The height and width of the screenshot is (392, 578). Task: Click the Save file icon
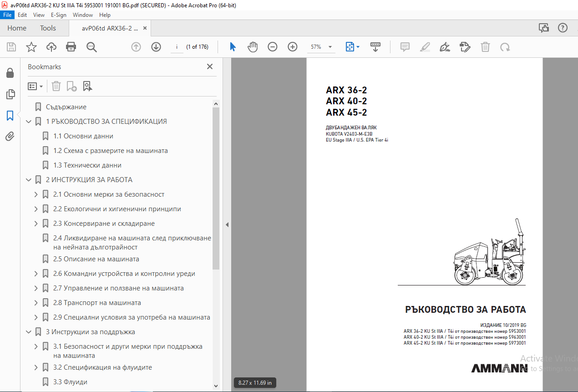11,47
